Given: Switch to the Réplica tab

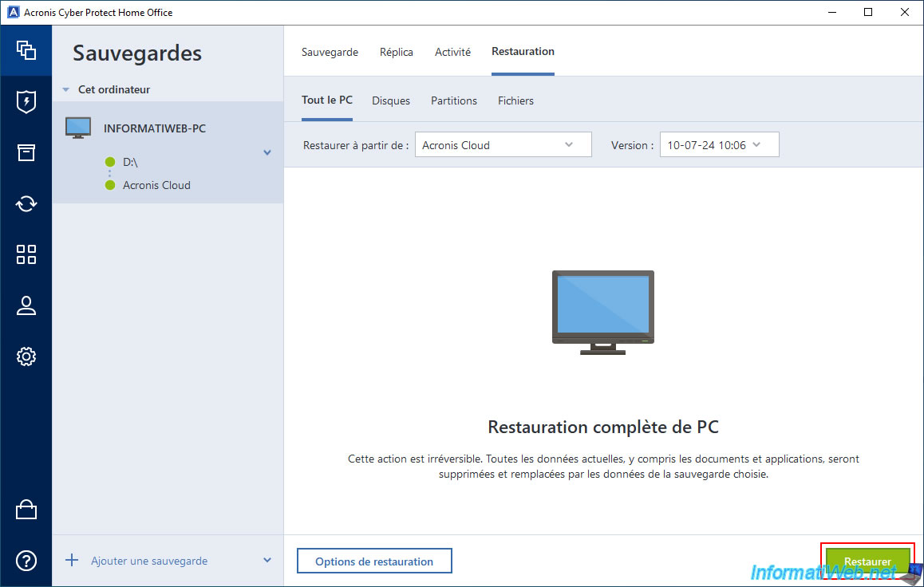Looking at the screenshot, I should coord(396,52).
